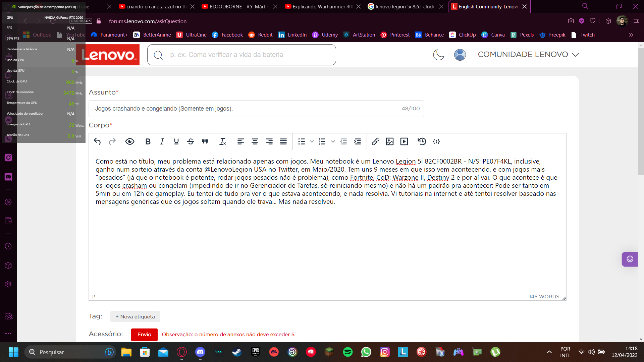
Task: Increase the paragraph indent
Action: coord(358,141)
